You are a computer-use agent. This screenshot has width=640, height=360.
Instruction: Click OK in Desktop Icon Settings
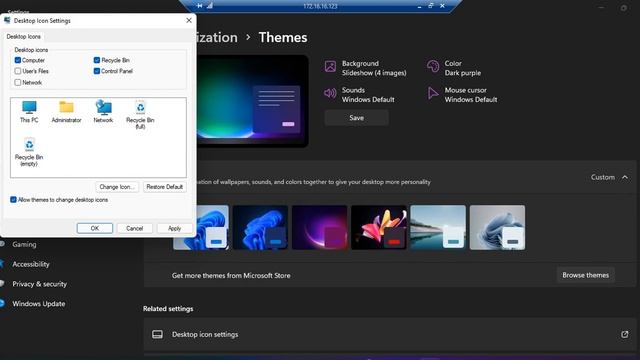(x=95, y=228)
